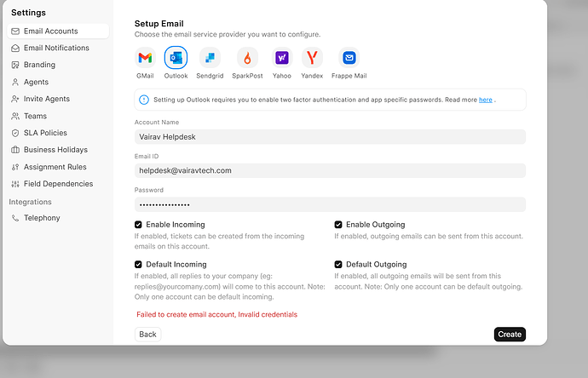Select the Frappe Mail provider icon

point(349,58)
